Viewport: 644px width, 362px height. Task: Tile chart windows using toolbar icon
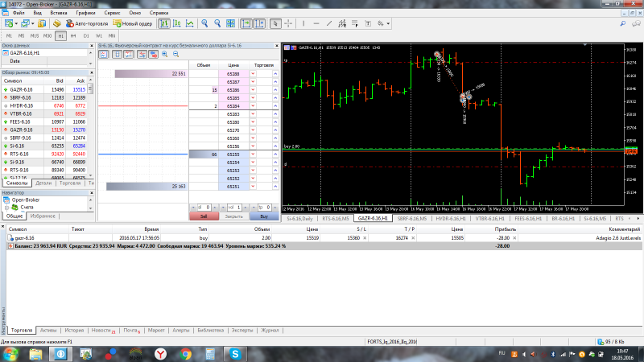(x=230, y=24)
